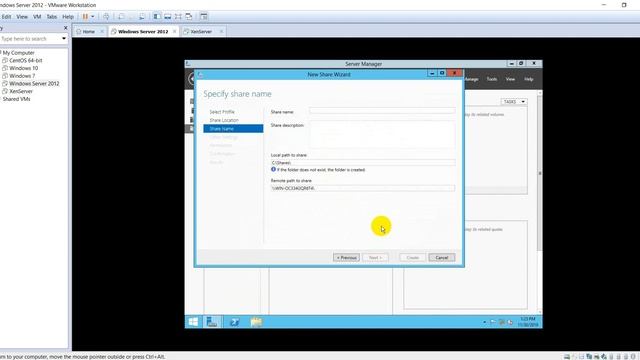The image size is (640, 360).
Task: Select the highlighted Share Name wizard step
Action: tap(233, 129)
